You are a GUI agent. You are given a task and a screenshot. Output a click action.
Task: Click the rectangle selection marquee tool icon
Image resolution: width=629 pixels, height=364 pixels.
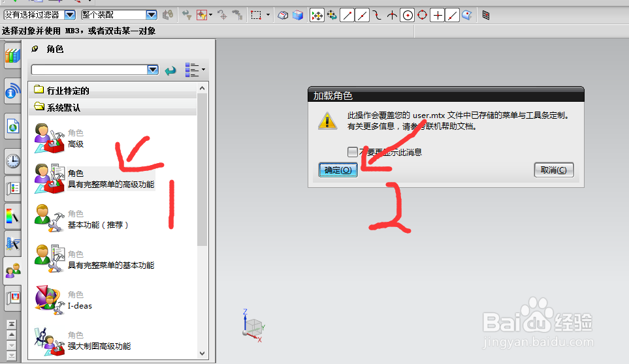click(256, 16)
